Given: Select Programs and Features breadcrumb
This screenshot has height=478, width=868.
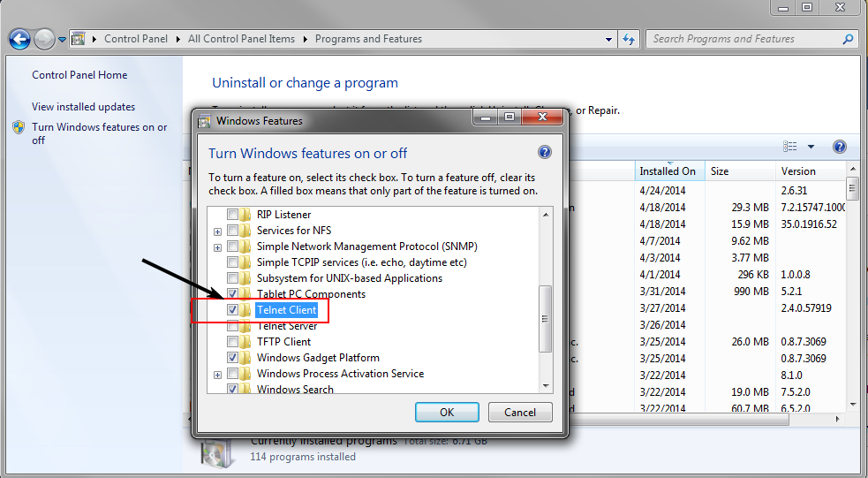Looking at the screenshot, I should pyautogui.click(x=368, y=39).
